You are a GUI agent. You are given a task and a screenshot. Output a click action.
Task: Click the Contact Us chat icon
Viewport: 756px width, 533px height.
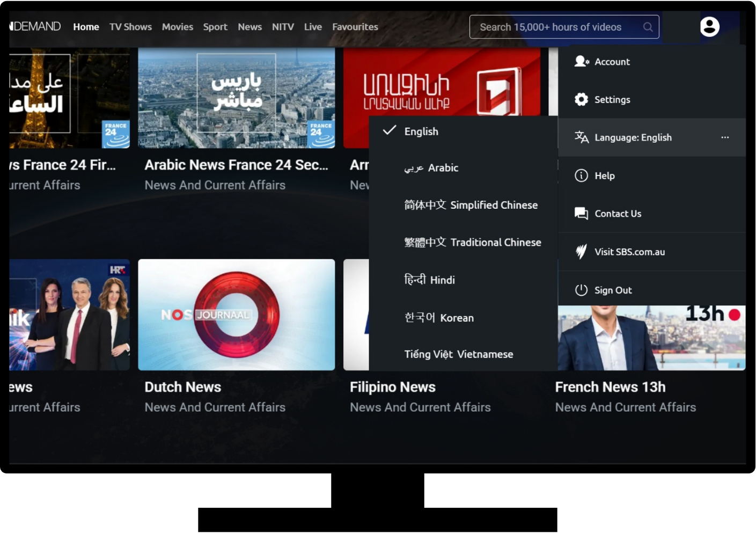(x=581, y=214)
